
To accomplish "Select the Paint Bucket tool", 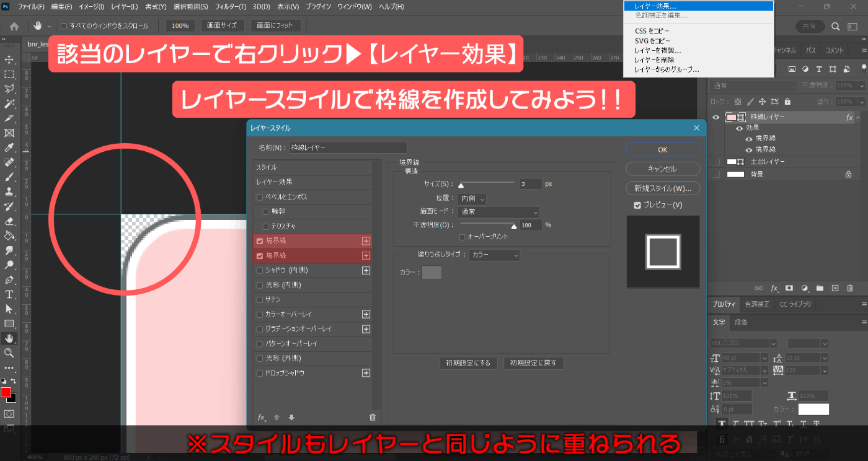I will (x=9, y=235).
